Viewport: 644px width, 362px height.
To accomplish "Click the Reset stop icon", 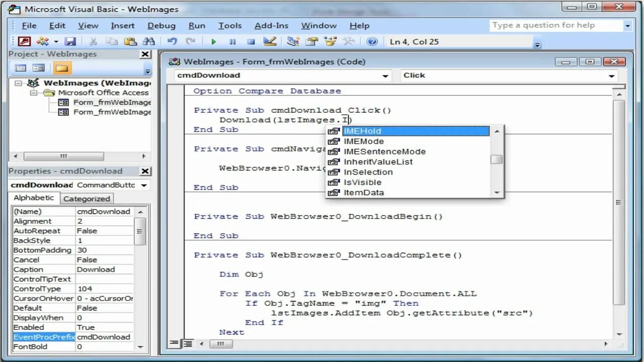I will click(251, 42).
